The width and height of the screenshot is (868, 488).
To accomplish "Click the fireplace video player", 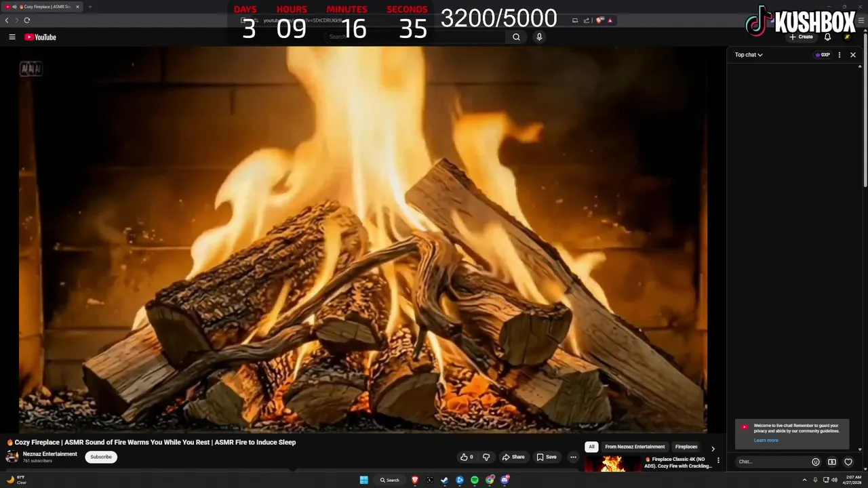I will coord(363,241).
